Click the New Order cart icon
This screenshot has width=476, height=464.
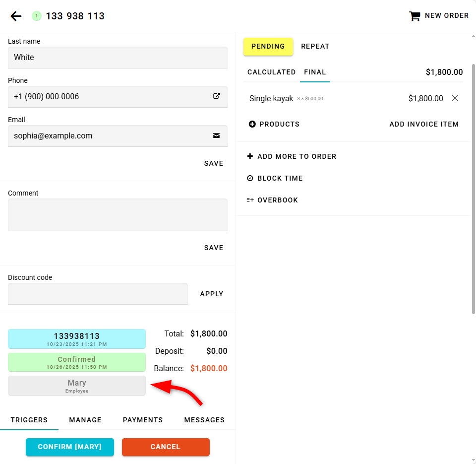(x=415, y=16)
